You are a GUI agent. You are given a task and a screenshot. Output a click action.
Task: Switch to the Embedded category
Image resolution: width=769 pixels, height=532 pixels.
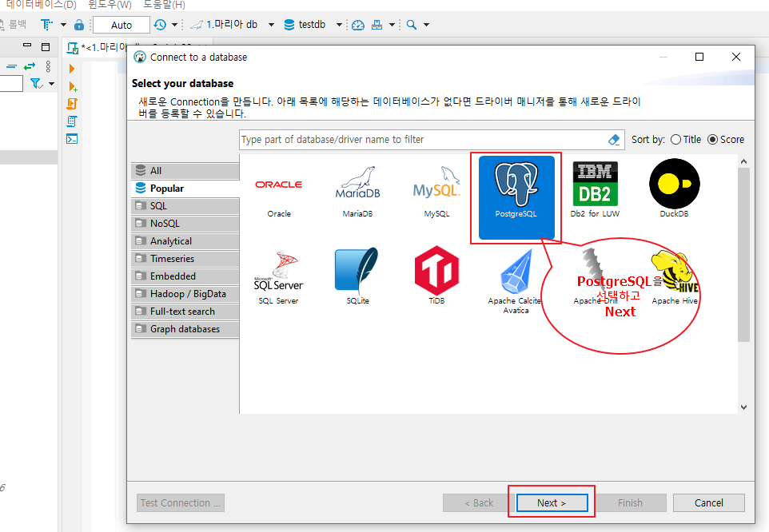tap(185, 276)
